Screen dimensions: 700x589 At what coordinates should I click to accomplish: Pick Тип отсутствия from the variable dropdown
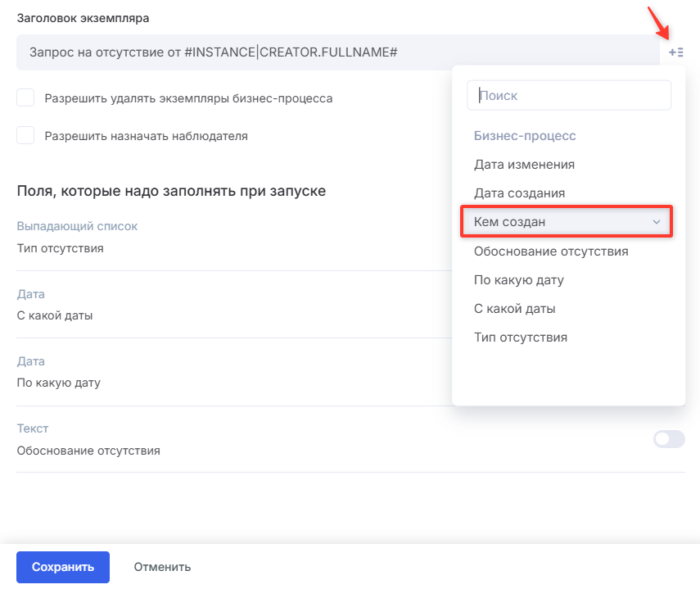click(521, 338)
